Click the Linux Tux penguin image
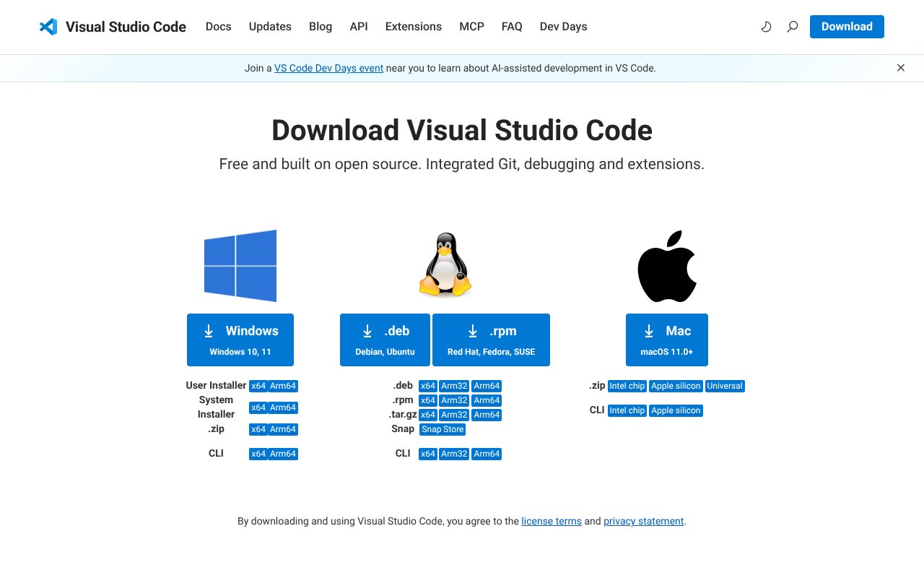The width and height of the screenshot is (924, 578). click(x=445, y=265)
